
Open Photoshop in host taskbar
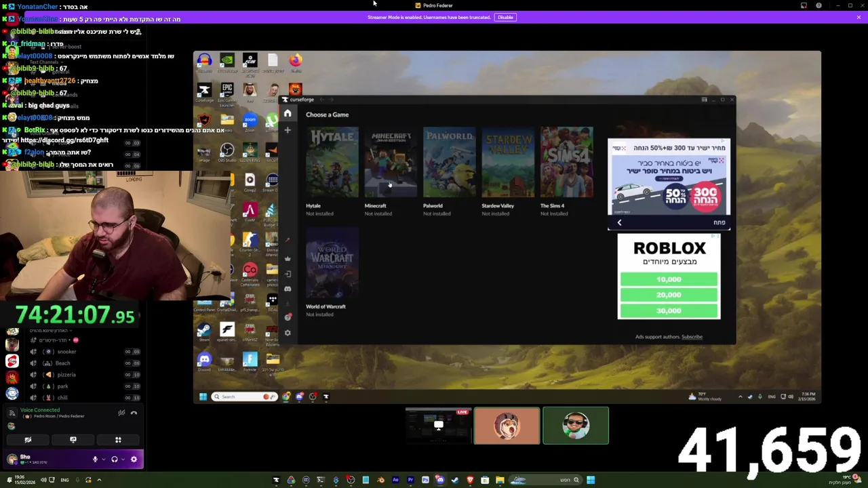coord(425,480)
